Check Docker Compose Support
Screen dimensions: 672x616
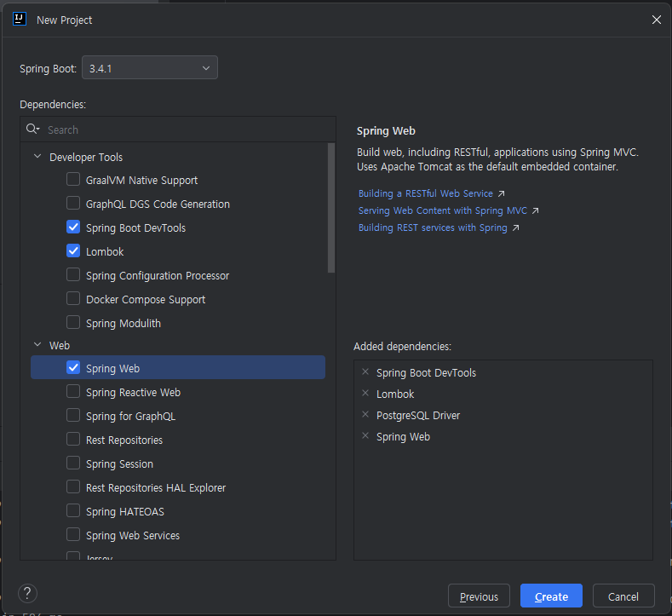tap(73, 298)
